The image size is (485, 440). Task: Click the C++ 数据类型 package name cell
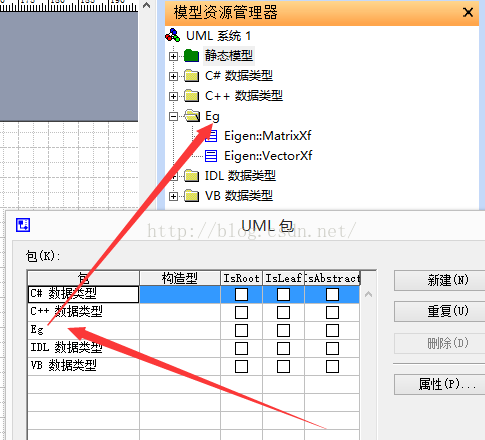pyautogui.click(x=83, y=312)
